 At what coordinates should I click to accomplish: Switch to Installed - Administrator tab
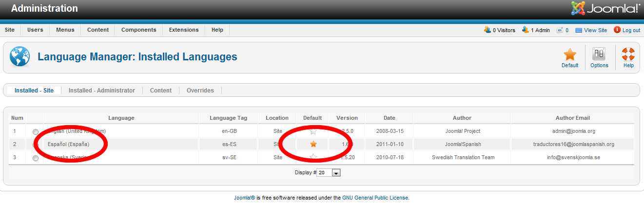point(102,91)
